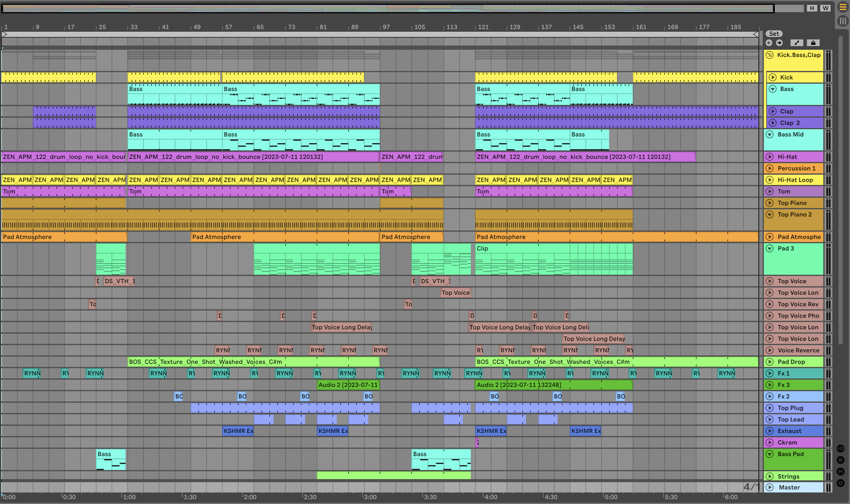Unfold the Kick track
Viewport: 850px width, 504px height.
(x=773, y=77)
